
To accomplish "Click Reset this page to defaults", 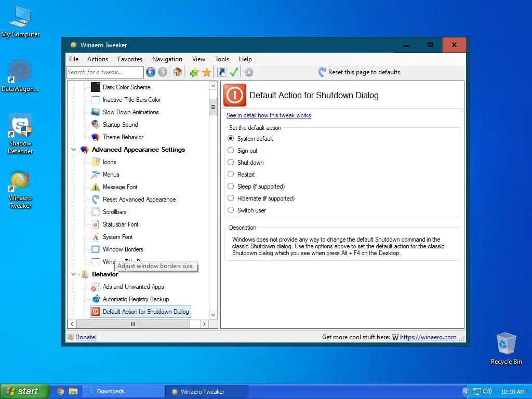I will coord(360,72).
